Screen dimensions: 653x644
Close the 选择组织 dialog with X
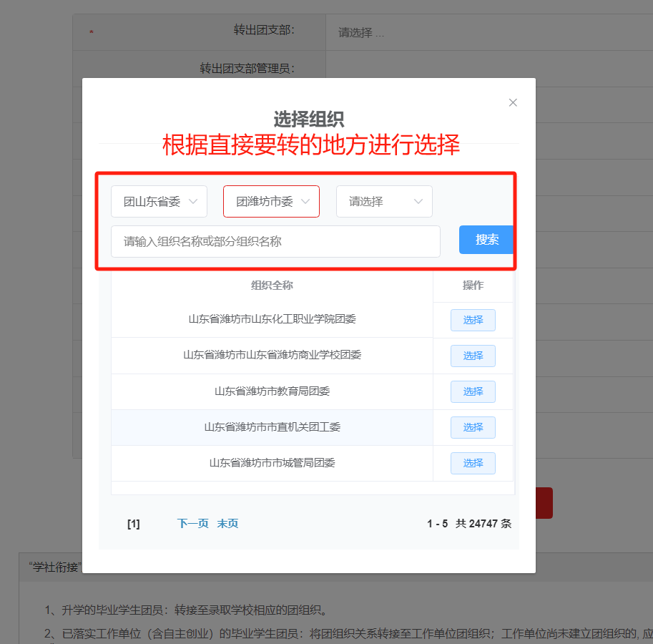tap(513, 103)
